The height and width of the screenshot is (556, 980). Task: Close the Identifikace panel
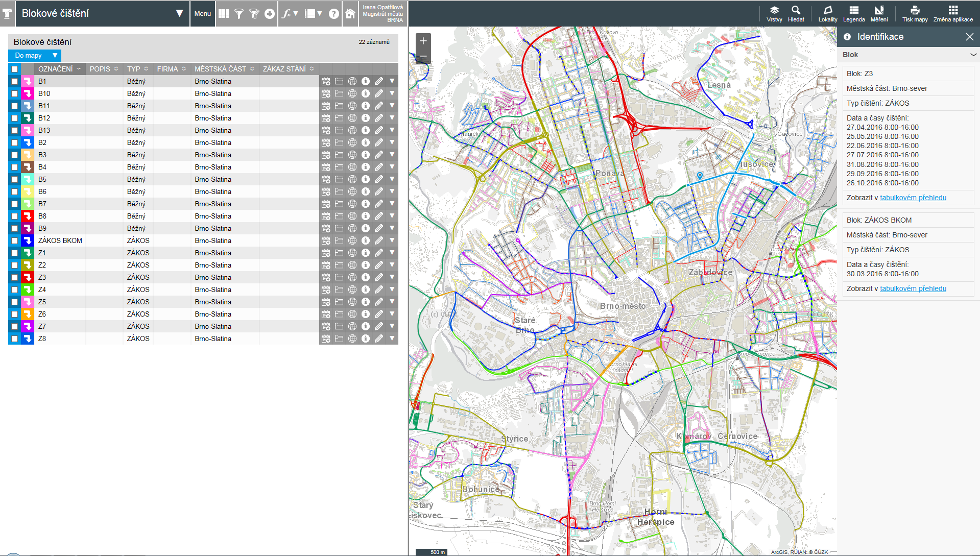[969, 37]
